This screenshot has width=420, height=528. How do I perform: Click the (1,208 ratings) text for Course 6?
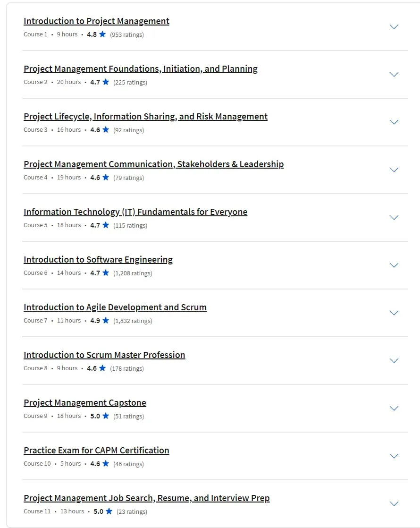click(x=133, y=273)
